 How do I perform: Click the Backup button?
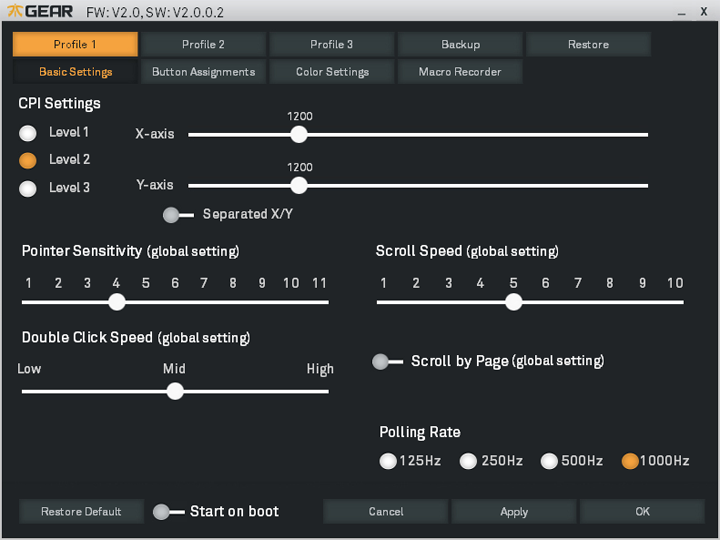click(460, 44)
